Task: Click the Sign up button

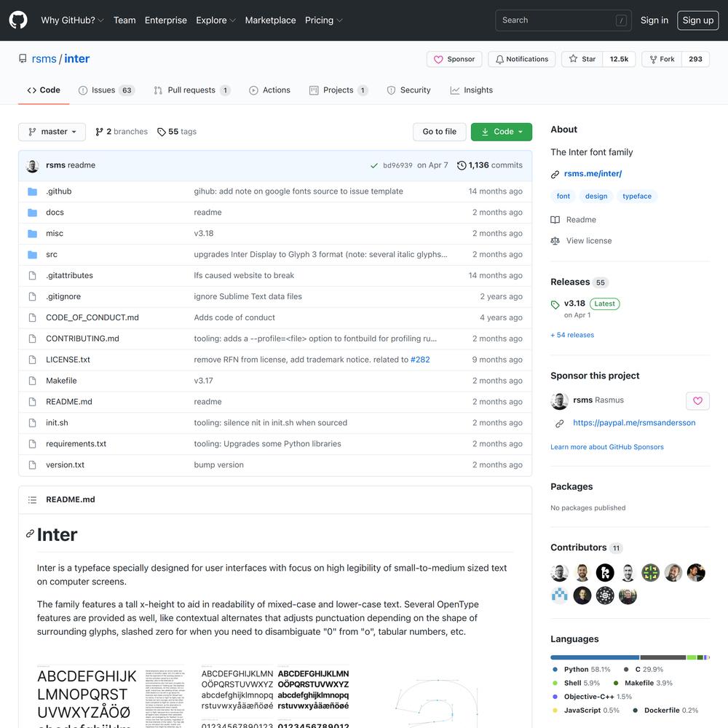Action: click(698, 20)
